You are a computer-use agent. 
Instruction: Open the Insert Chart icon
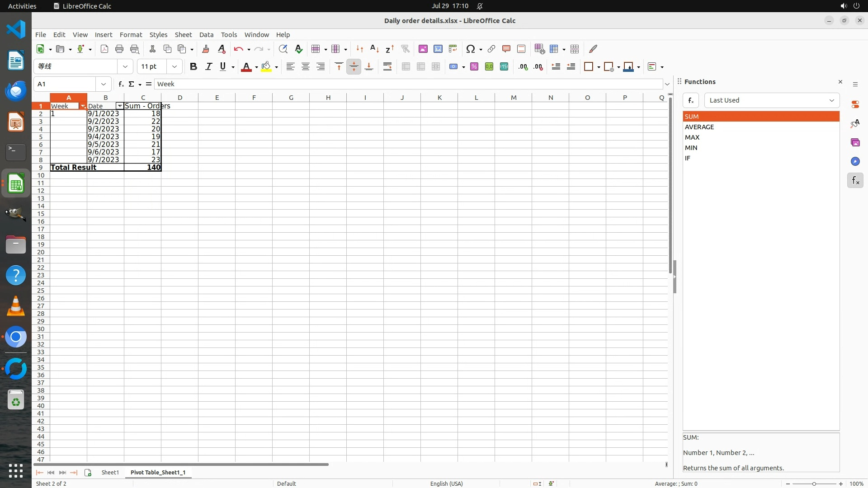point(438,49)
